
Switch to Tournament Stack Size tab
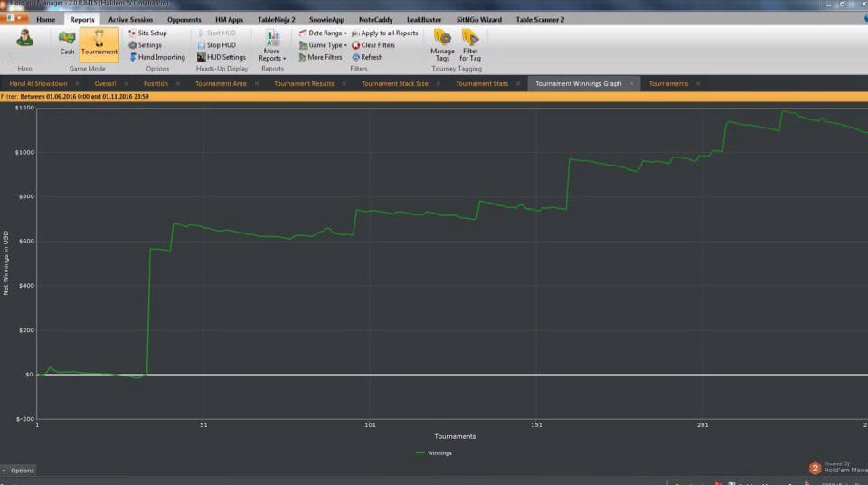pyautogui.click(x=395, y=83)
